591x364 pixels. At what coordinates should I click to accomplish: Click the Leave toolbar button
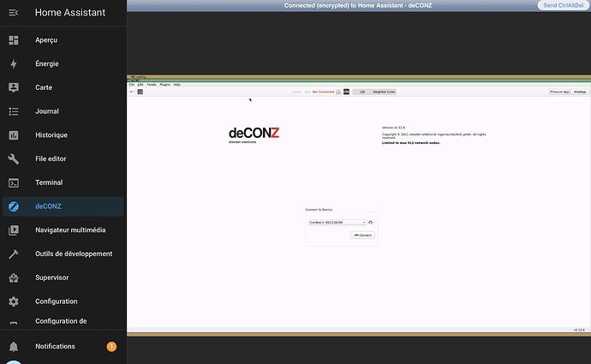click(x=296, y=92)
